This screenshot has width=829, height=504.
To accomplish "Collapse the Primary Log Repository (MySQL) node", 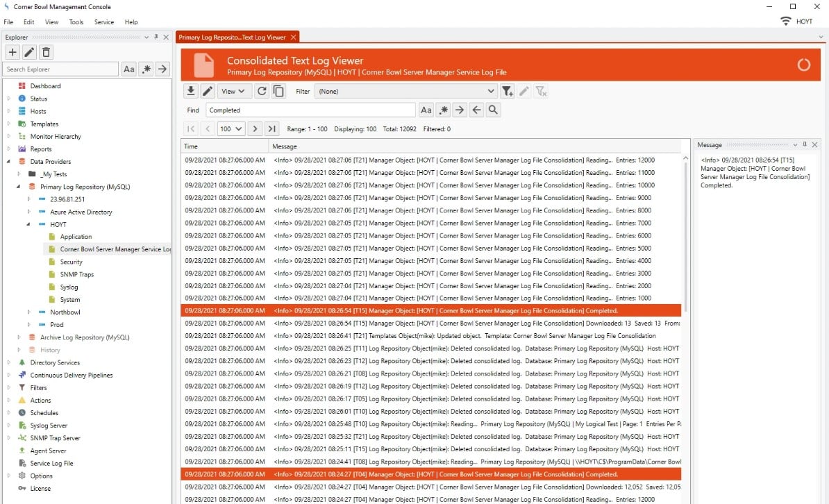I will point(19,187).
